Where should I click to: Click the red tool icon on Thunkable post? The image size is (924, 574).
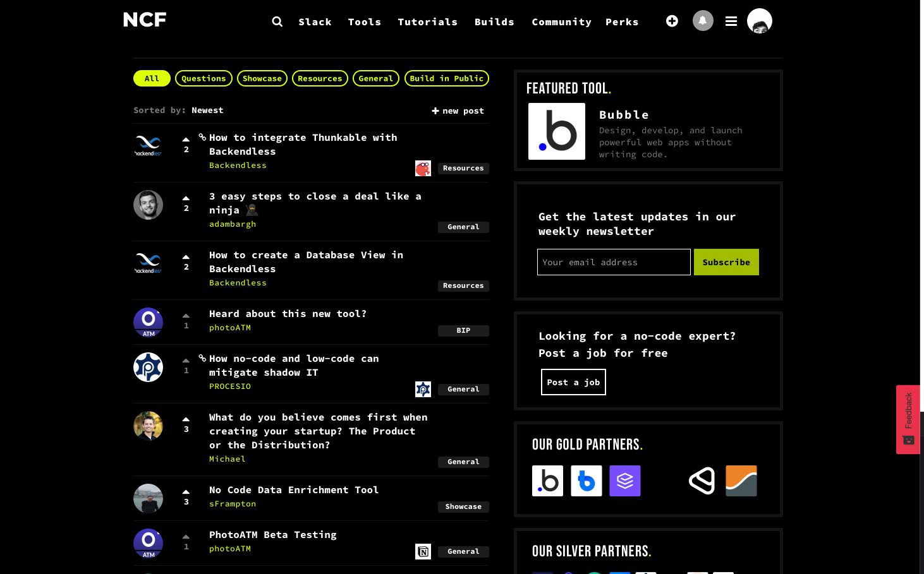coord(423,168)
